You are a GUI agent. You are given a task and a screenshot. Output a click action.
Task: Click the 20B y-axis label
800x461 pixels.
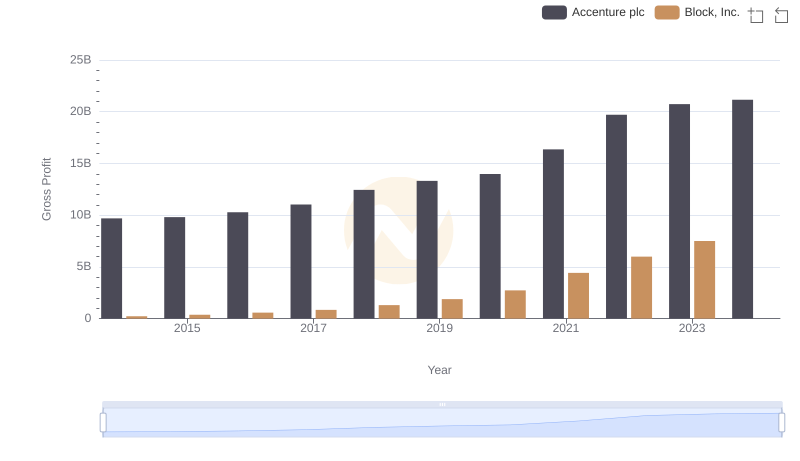click(x=81, y=111)
